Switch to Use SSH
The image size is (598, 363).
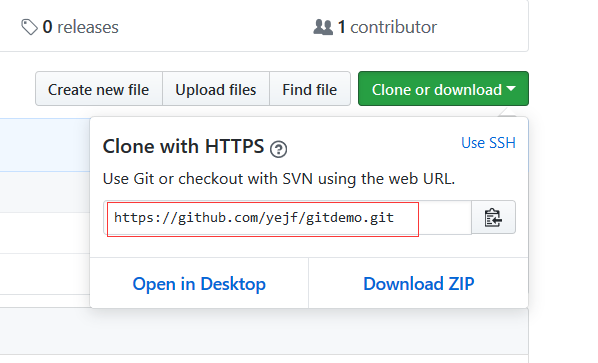(x=488, y=143)
